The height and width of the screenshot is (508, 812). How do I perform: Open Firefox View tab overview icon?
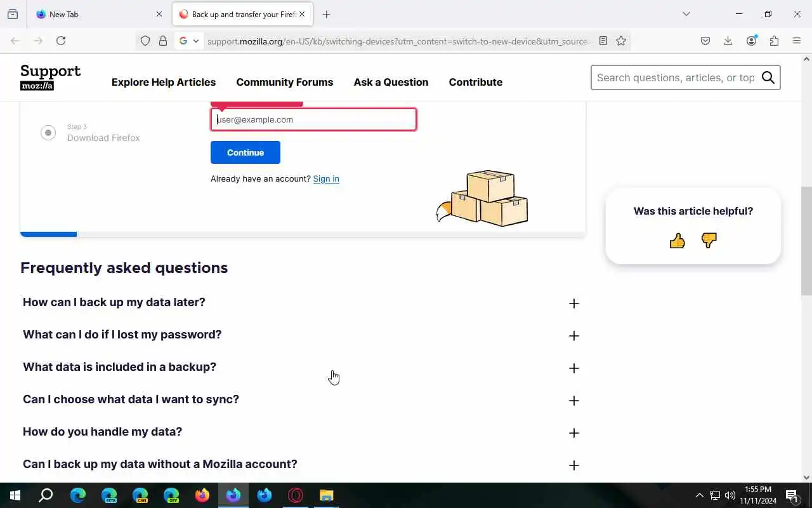click(13, 14)
